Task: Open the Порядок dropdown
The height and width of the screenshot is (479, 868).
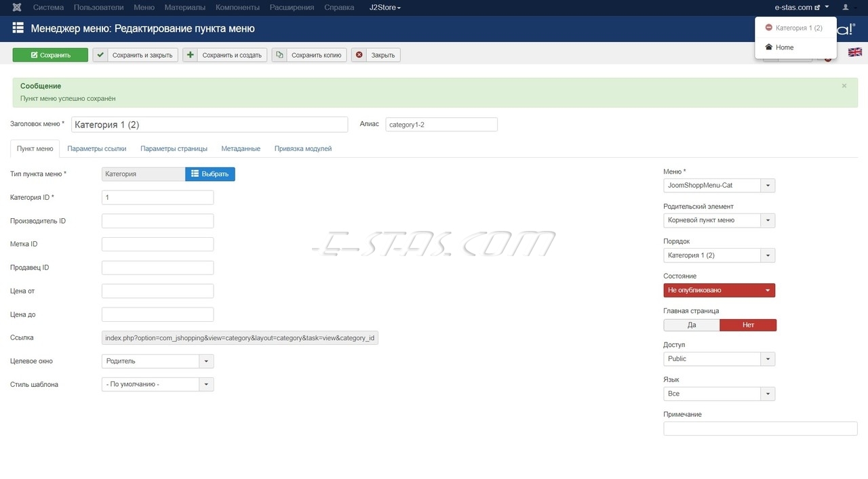Action: click(719, 255)
